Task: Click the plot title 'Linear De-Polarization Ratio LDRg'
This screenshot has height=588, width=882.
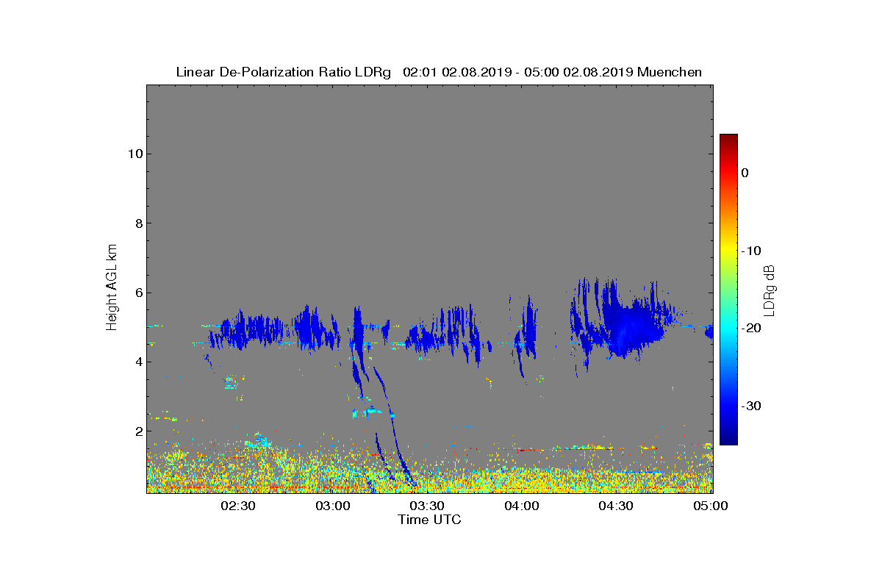Action: point(284,72)
